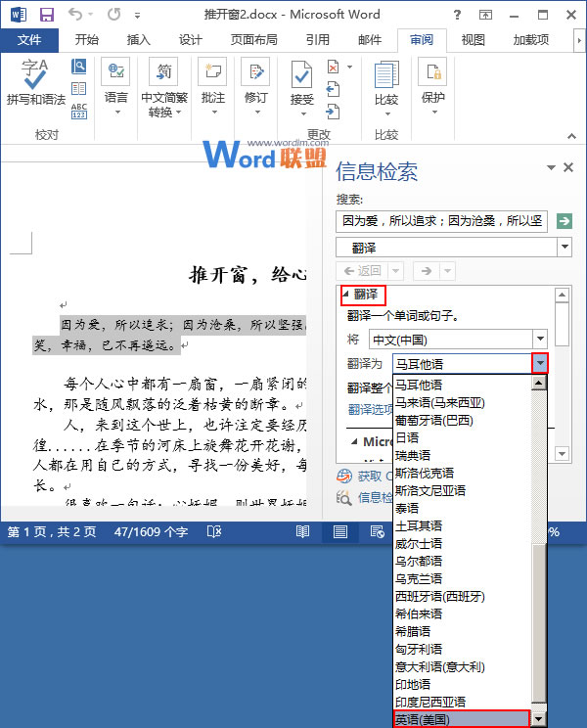Click the Ribbon Display Options icon
The width and height of the screenshot is (587, 728).
pyautogui.click(x=485, y=15)
